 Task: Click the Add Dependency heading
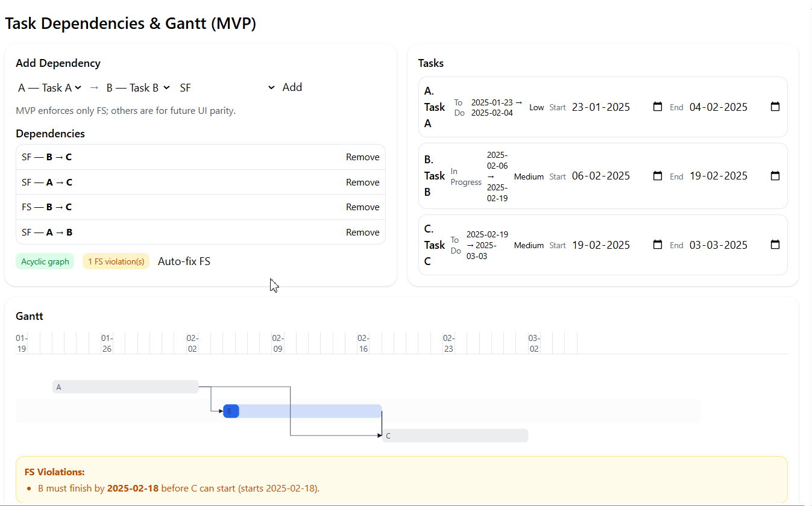(58, 63)
